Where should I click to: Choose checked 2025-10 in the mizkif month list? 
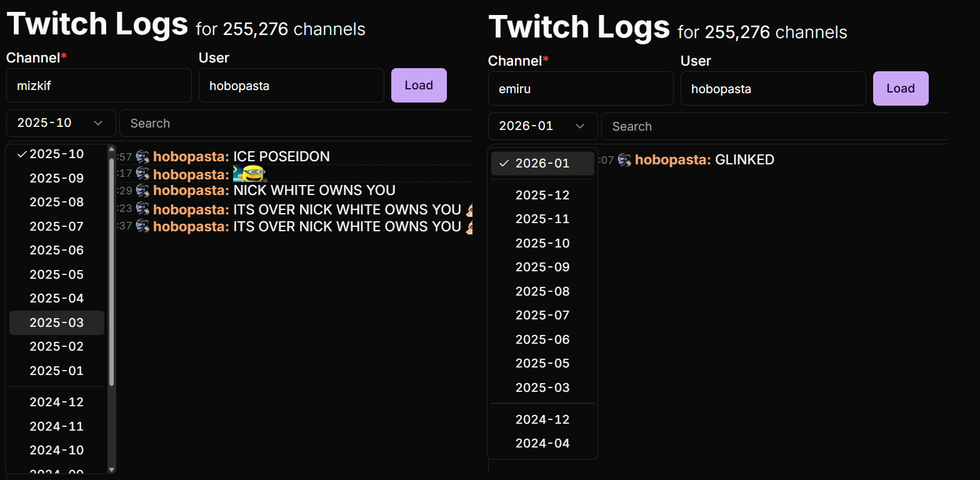[x=57, y=154]
